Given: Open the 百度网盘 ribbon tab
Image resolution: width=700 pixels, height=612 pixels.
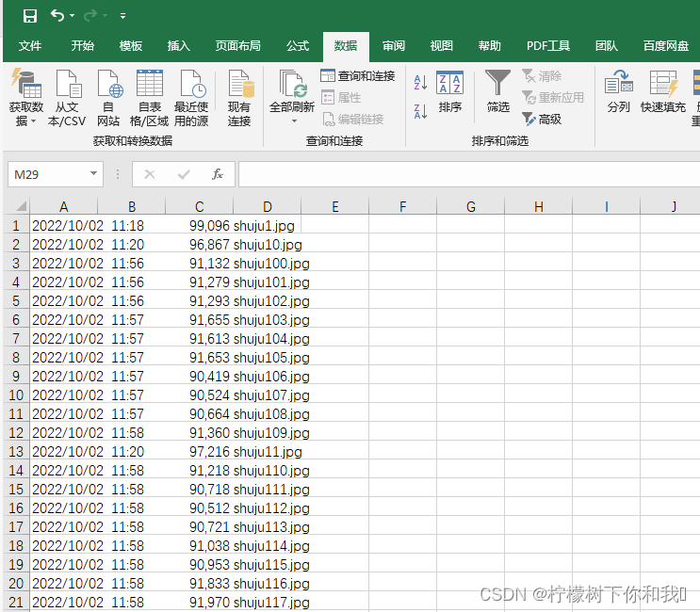Looking at the screenshot, I should coord(666,46).
